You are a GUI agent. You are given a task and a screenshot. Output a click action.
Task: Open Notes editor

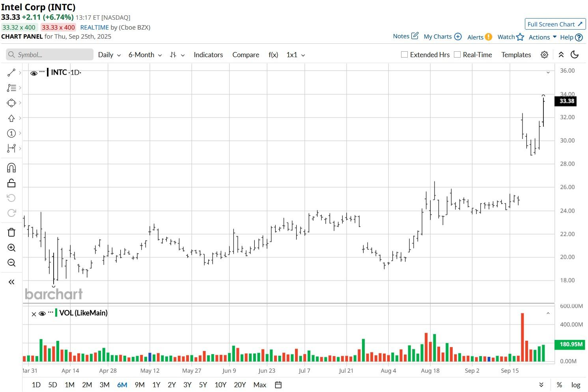(405, 36)
